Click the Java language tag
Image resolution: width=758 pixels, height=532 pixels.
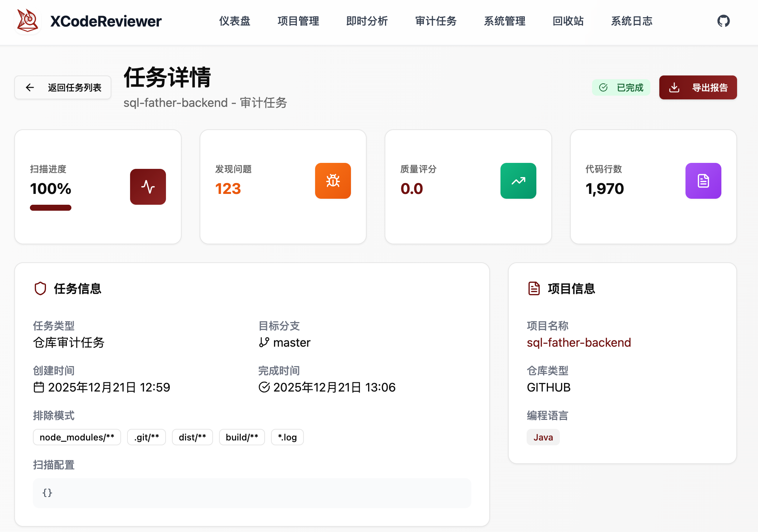click(x=543, y=437)
